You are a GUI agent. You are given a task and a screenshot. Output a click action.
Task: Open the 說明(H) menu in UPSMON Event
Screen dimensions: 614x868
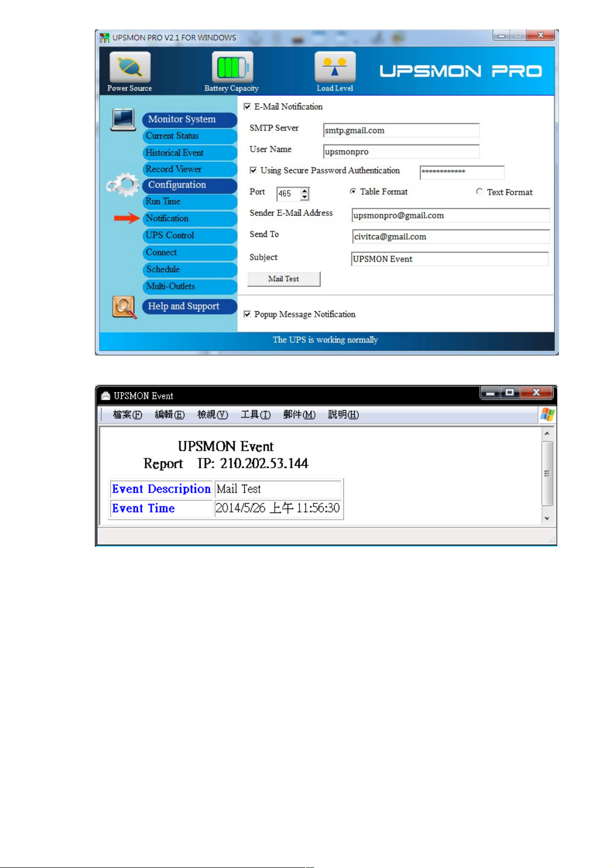click(x=343, y=415)
